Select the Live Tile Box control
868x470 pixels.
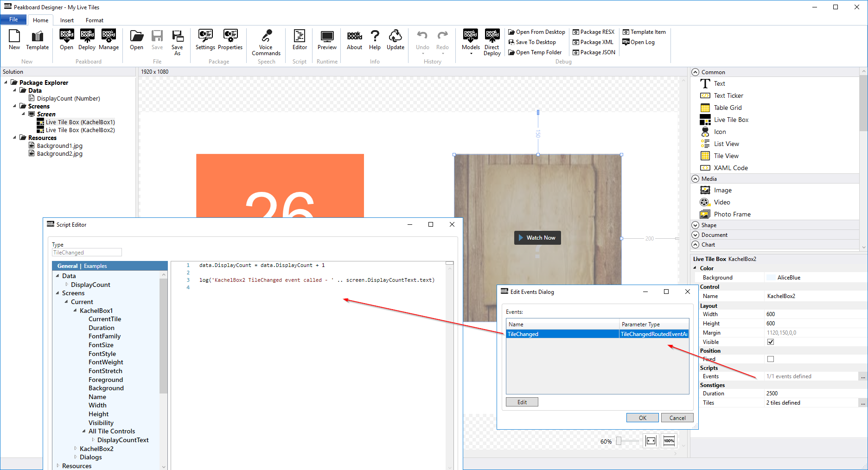[x=731, y=120]
